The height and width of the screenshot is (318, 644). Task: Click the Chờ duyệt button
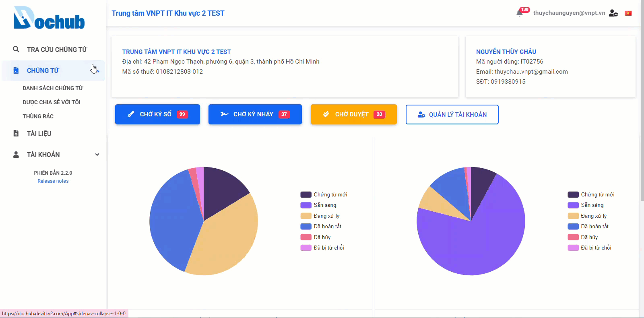354,114
